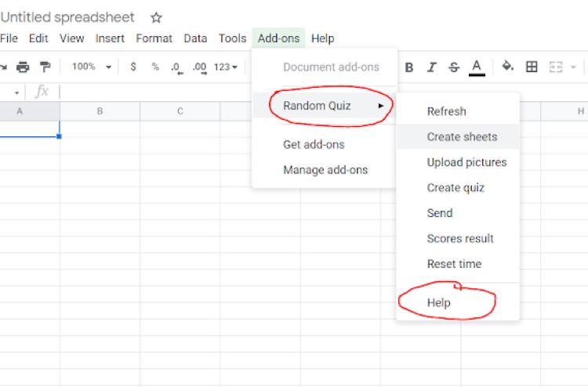This screenshot has height=387, width=588.
Task: Open the 123 number format dropdown
Action: coord(226,67)
